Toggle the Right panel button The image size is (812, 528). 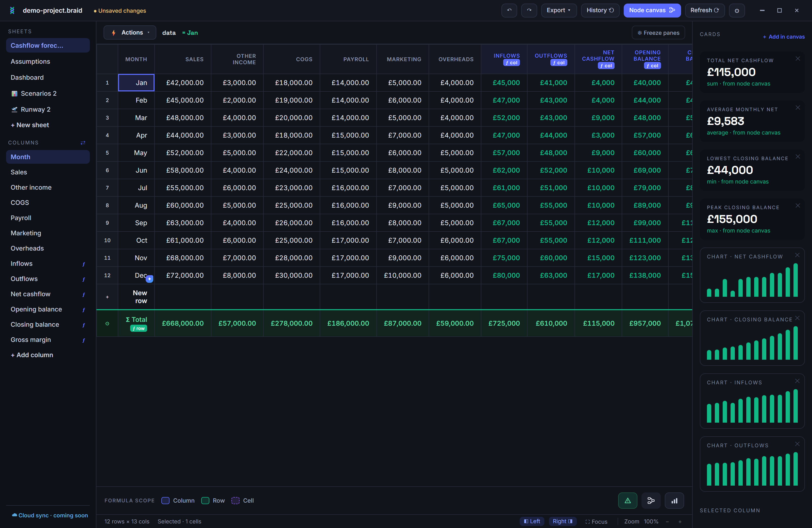point(563,521)
